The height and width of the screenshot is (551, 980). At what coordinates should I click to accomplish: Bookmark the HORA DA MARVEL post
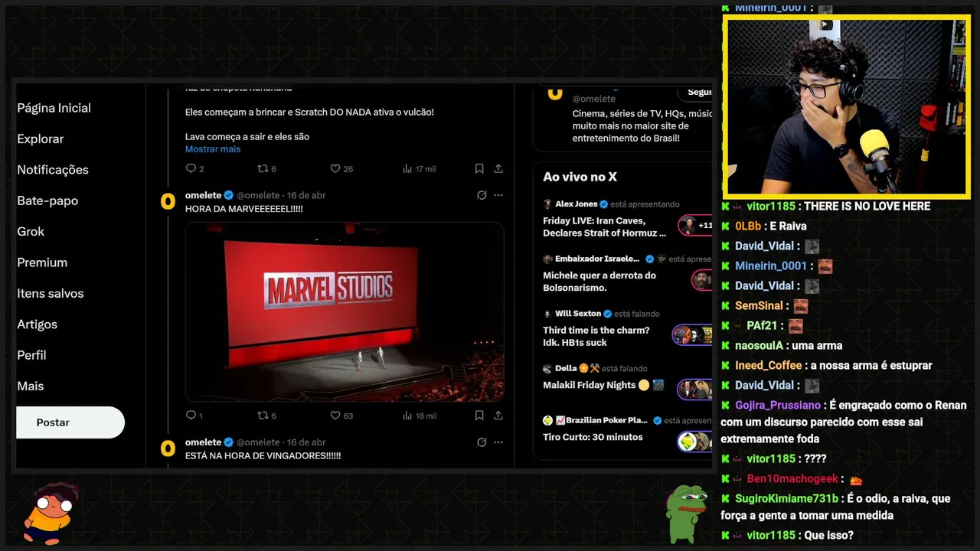tap(479, 416)
